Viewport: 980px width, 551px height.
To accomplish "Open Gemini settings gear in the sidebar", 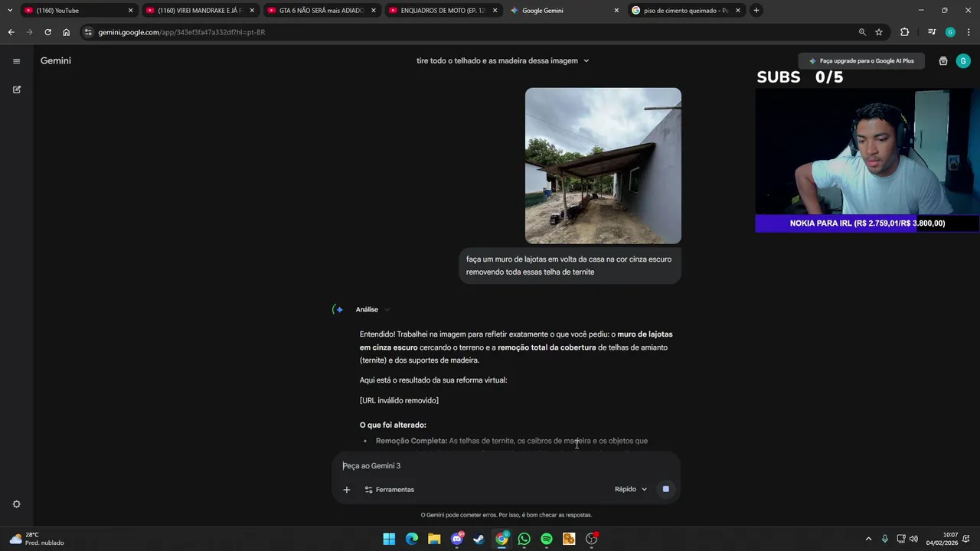I will click(x=16, y=504).
